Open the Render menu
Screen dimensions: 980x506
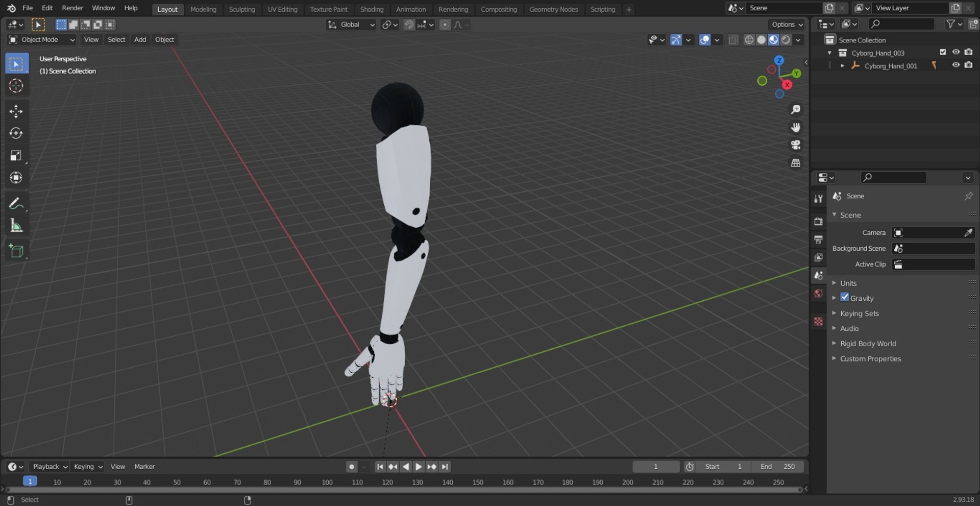(x=72, y=8)
